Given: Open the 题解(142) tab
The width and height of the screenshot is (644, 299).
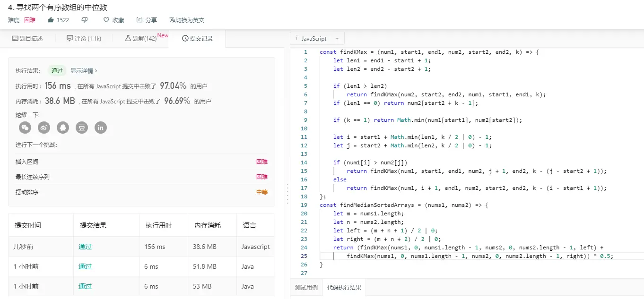Looking at the screenshot, I should pos(140,38).
